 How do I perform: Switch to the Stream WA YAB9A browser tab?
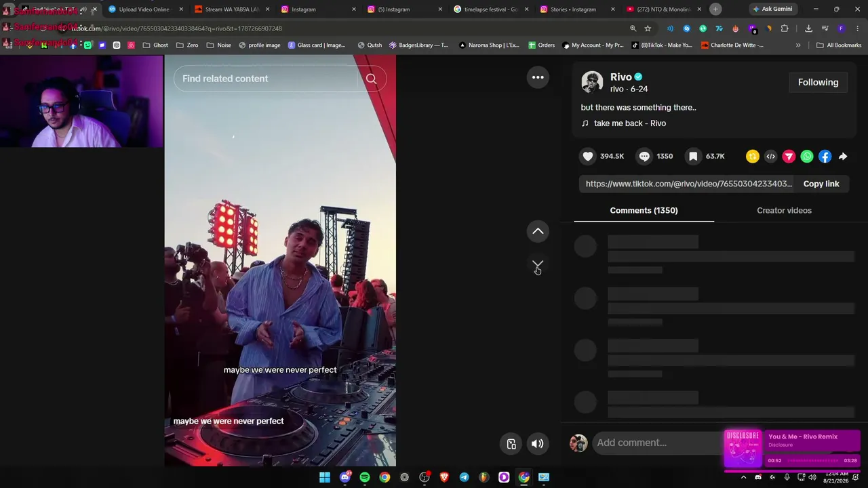231,9
